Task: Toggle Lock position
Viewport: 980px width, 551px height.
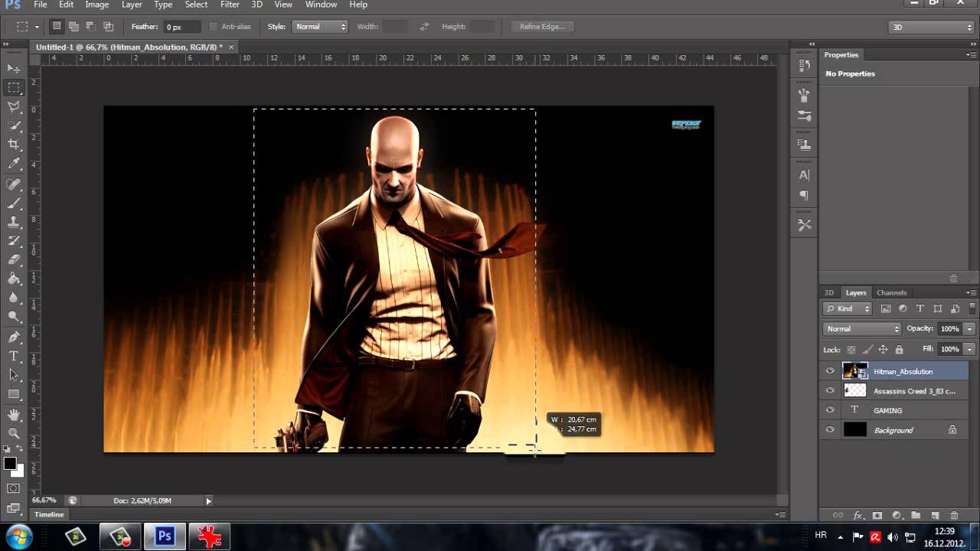Action: pos(883,349)
